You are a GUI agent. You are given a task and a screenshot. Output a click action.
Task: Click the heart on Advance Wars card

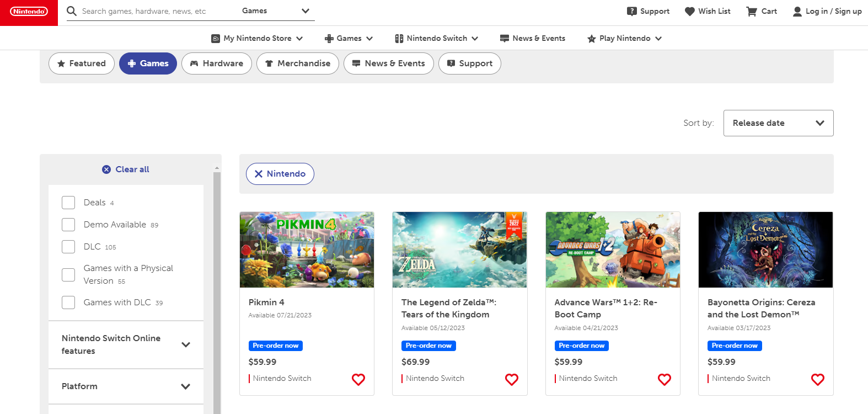click(665, 379)
